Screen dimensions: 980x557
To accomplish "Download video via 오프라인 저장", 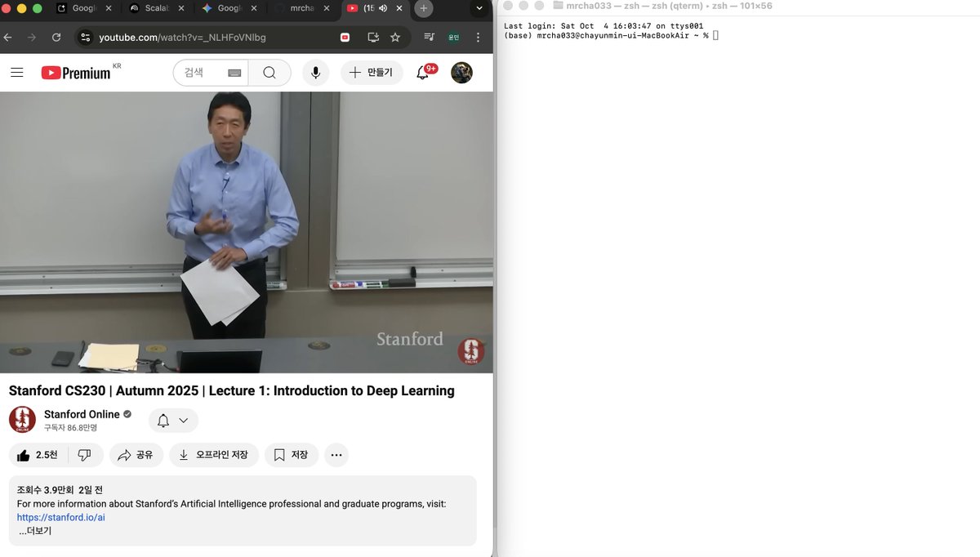I will click(214, 455).
